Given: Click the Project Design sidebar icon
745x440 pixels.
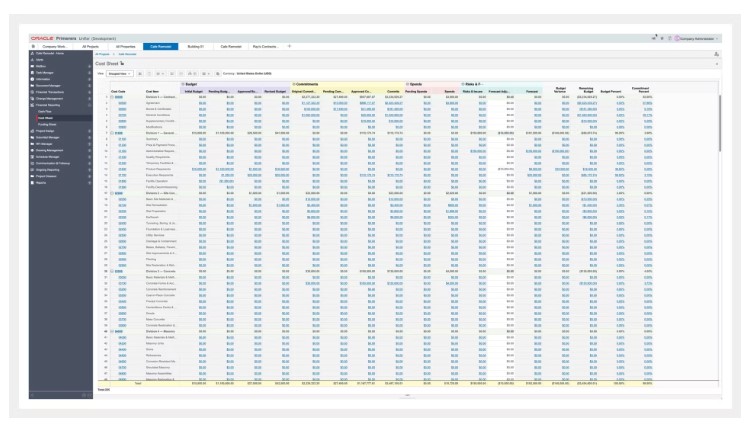Looking at the screenshot, I should point(32,131).
